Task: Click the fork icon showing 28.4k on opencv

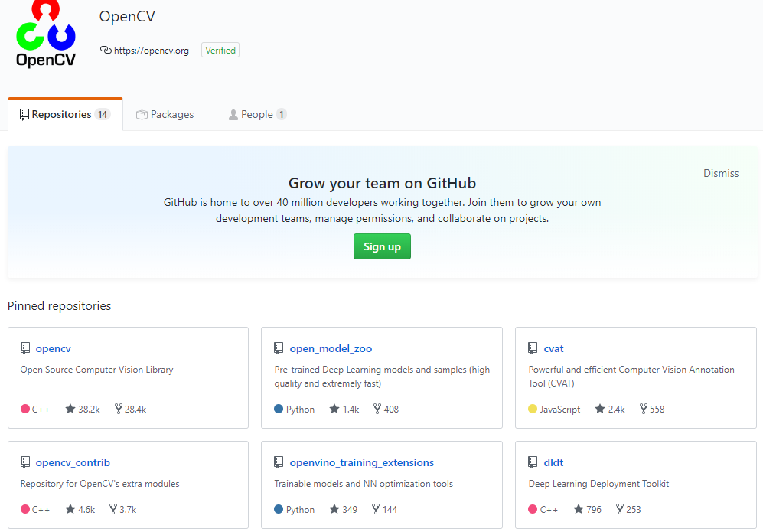Action: point(119,409)
